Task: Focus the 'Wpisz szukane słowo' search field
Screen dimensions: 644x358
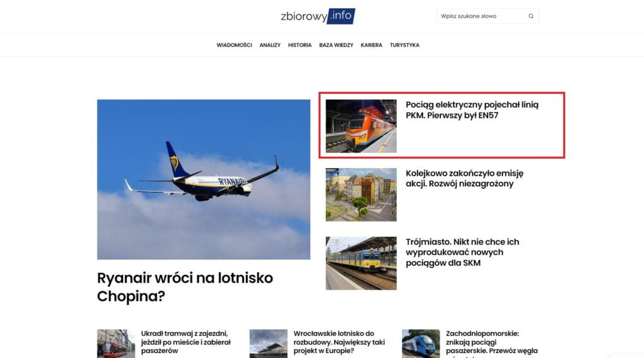Action: click(x=482, y=16)
